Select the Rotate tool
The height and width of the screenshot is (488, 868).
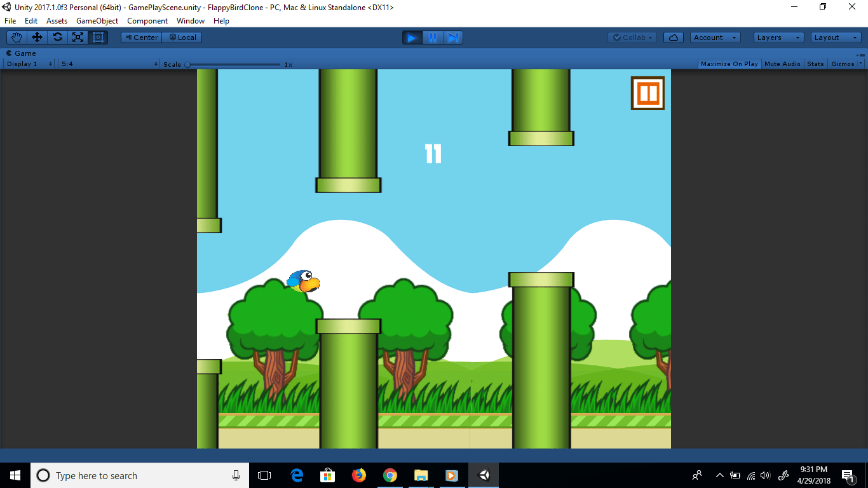coord(57,37)
